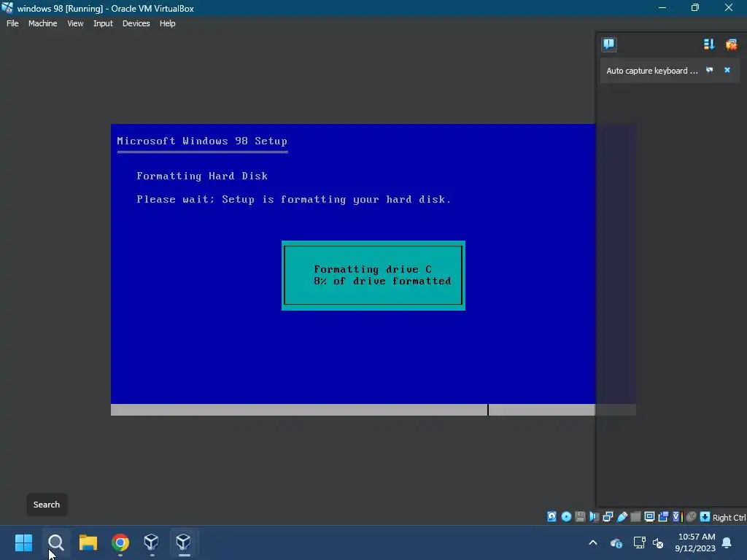Click the CPU virtualization V status icon
The width and height of the screenshot is (747, 560).
coord(676,517)
